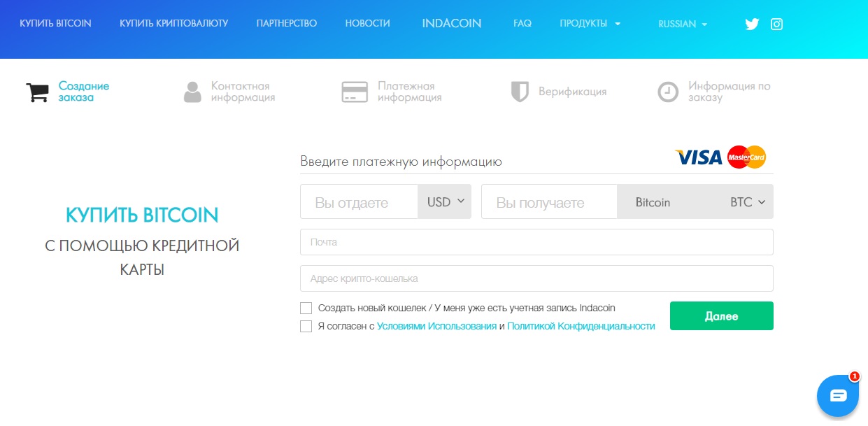The image size is (868, 426).
Task: Select the Верификация step label
Action: pos(572,92)
